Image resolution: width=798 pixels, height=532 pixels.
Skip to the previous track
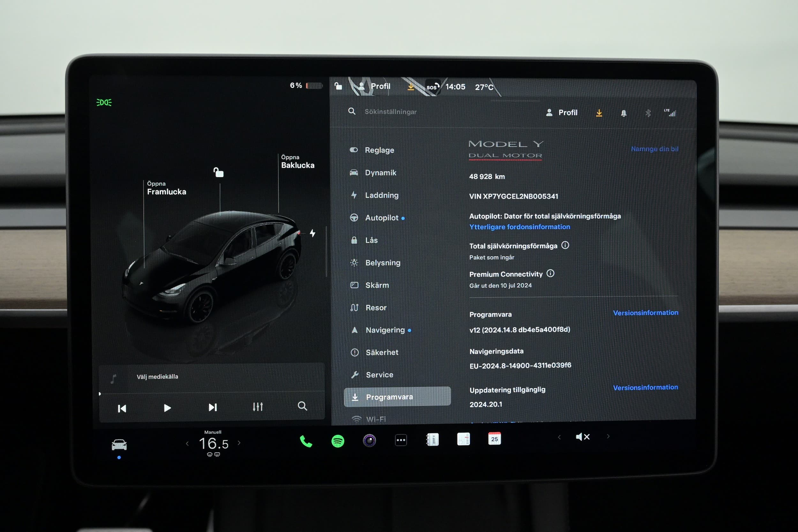pos(122,408)
